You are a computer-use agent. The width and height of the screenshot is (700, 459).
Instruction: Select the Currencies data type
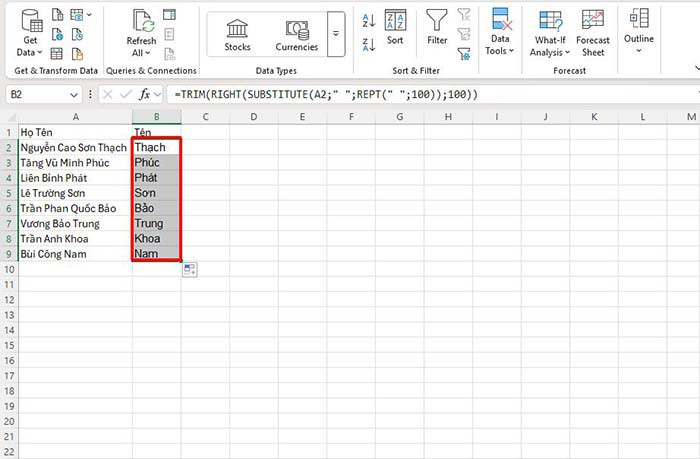click(x=297, y=34)
